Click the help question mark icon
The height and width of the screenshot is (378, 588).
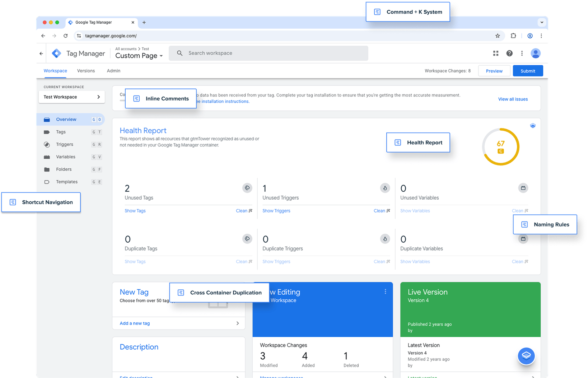509,53
